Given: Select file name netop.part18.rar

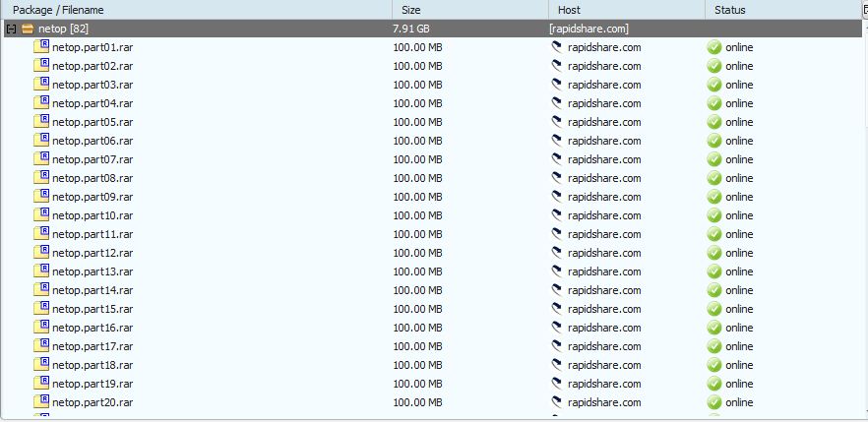Looking at the screenshot, I should pyautogui.click(x=93, y=365).
